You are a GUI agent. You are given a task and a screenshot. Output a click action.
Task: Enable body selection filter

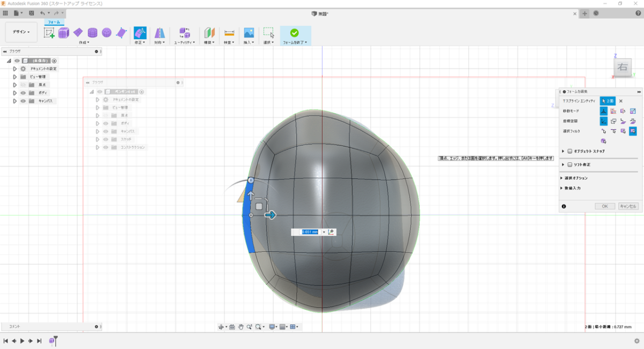[603, 141]
